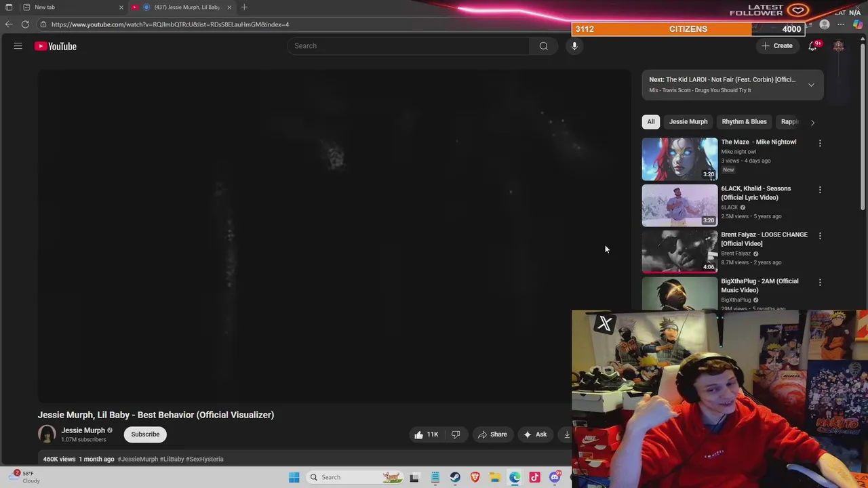This screenshot has width=868, height=488.
Task: Select the Rhythm & Blues filter chip
Action: pyautogui.click(x=745, y=122)
